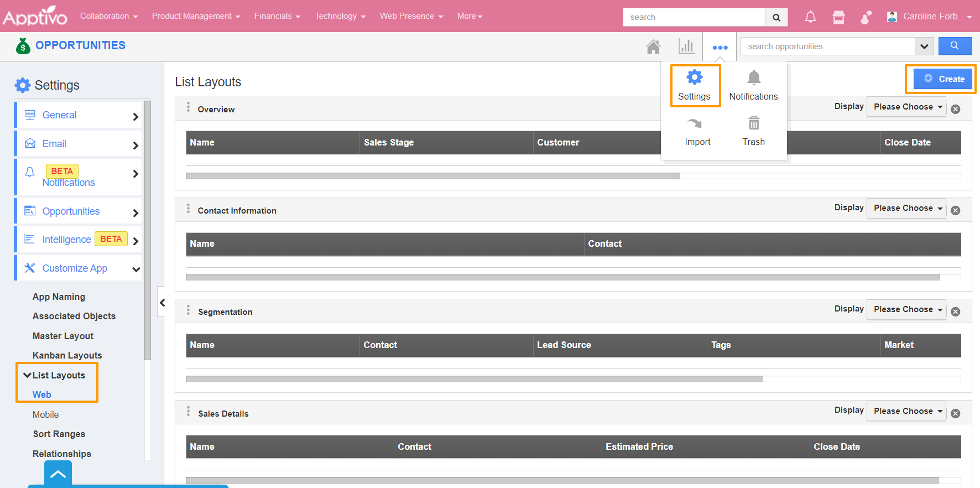The width and height of the screenshot is (980, 488).
Task: Open Overview Display Please Choose dropdown
Action: (x=906, y=107)
